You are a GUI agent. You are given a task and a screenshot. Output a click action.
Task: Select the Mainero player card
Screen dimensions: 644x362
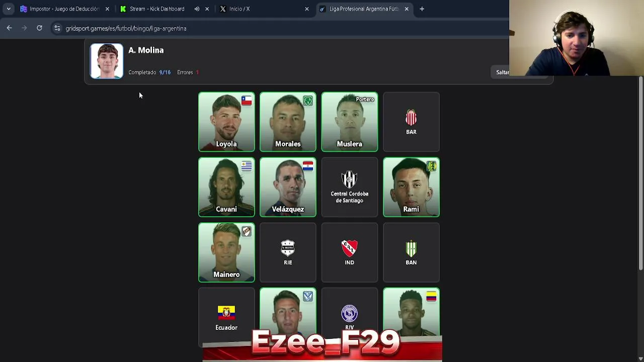[x=226, y=252]
